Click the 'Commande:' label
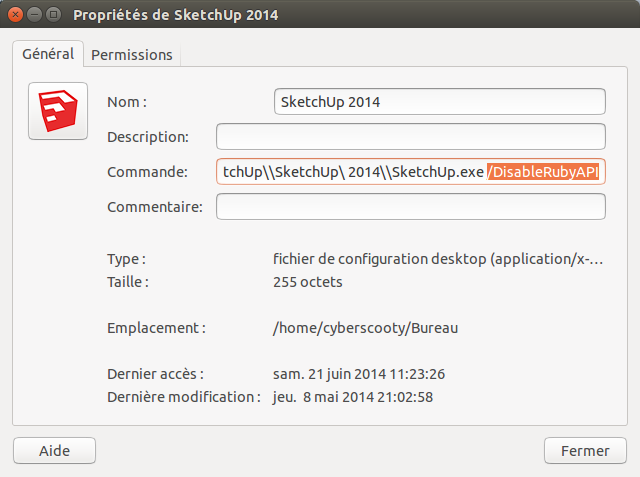This screenshot has width=640, height=477. click(x=147, y=172)
